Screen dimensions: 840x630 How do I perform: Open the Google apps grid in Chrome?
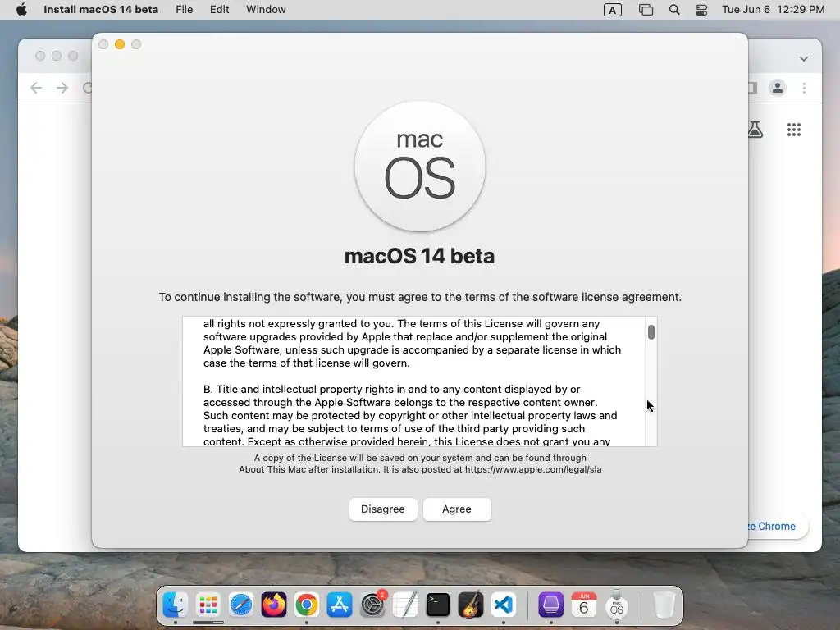point(794,130)
